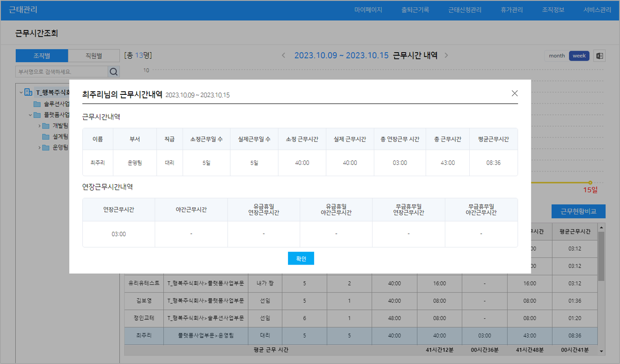Select the 정인교테 row name cell
This screenshot has height=364, width=620.
tap(144, 318)
